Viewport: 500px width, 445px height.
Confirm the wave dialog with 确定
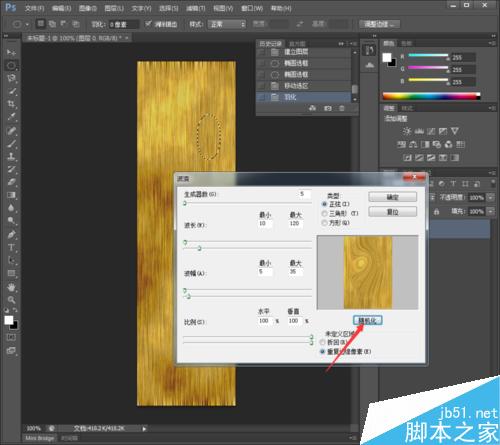(392, 197)
